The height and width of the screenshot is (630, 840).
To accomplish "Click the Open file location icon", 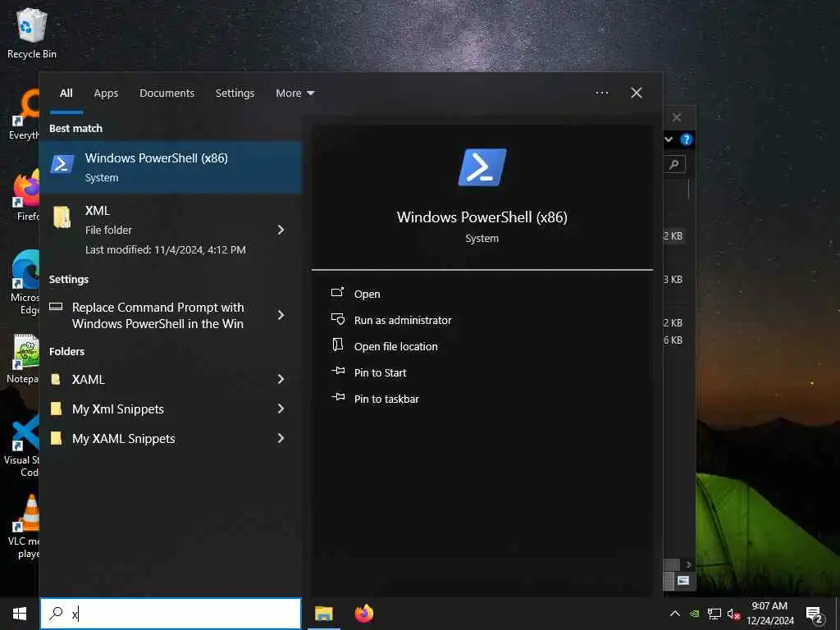I will tap(337, 345).
